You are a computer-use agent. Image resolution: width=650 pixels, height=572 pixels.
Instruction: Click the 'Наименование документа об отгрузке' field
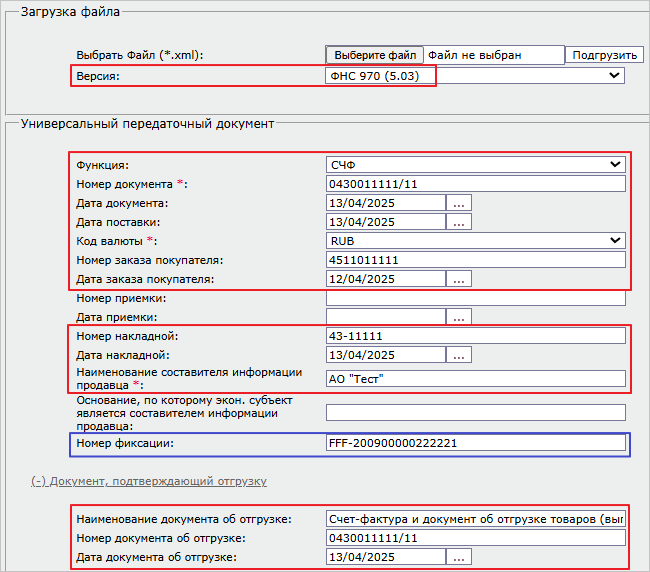click(475, 518)
